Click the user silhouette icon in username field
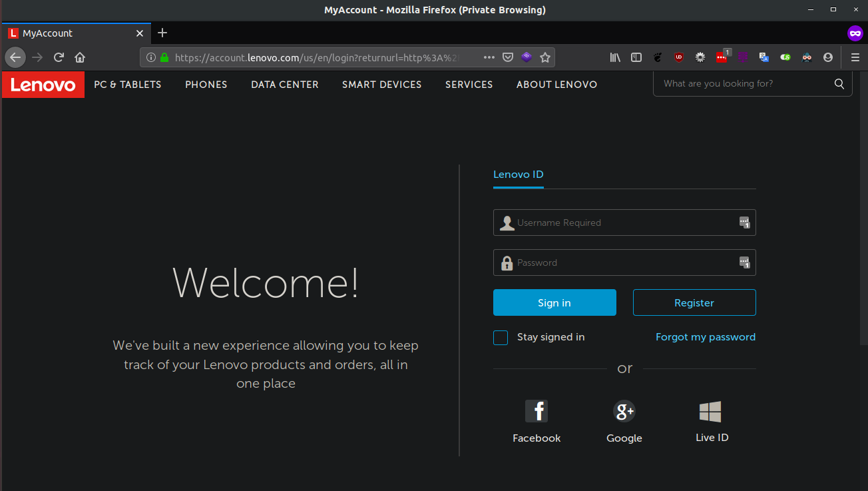The width and height of the screenshot is (868, 491). click(507, 223)
